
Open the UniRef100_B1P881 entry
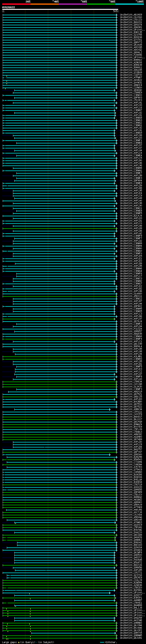click(131, 590)
